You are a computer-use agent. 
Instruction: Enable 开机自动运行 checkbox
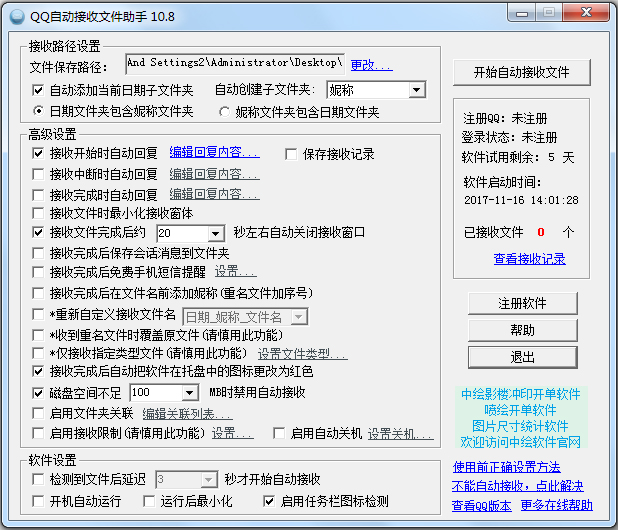(38, 501)
